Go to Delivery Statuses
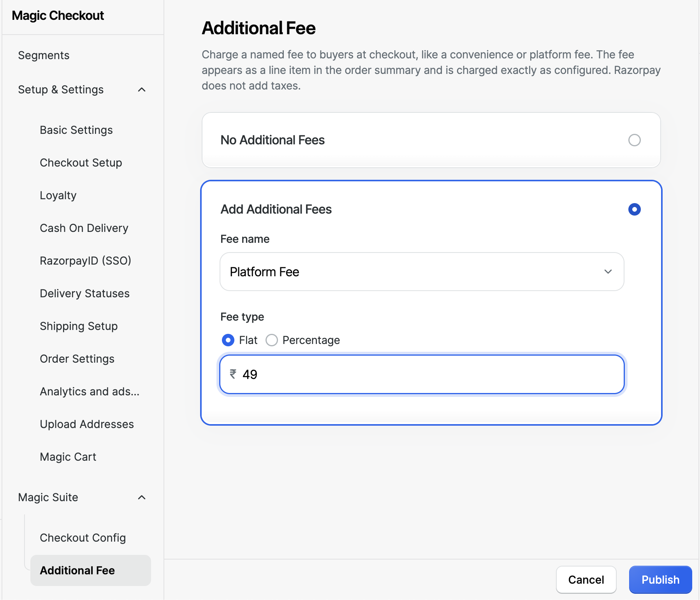700x600 pixels. click(85, 293)
